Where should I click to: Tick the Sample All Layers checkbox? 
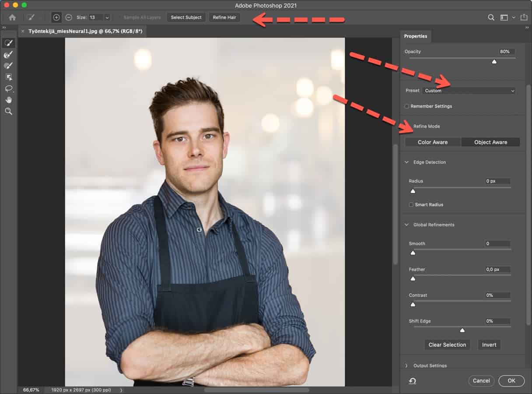[x=119, y=18]
